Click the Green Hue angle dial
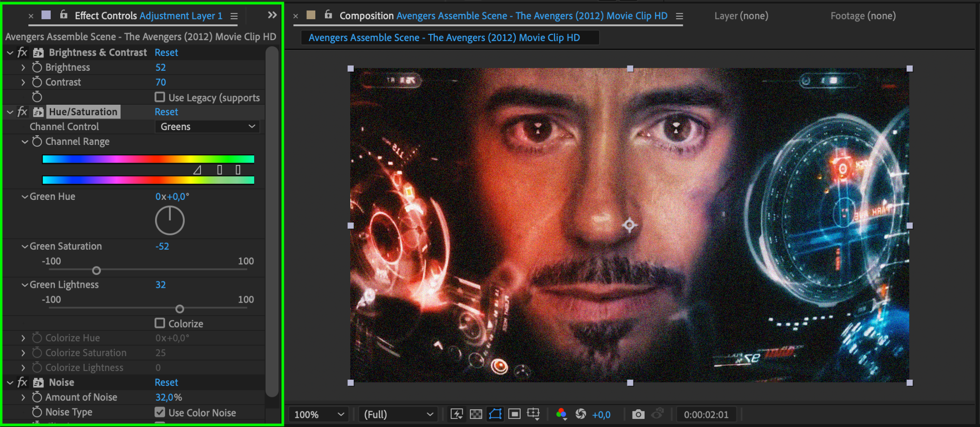 (x=169, y=220)
